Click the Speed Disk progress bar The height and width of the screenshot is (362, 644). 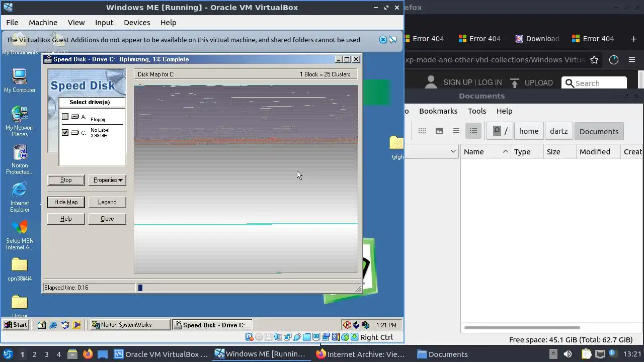coord(249,288)
